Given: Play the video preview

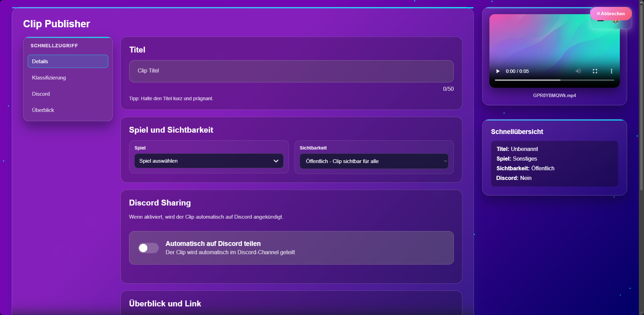Looking at the screenshot, I should click(x=498, y=71).
